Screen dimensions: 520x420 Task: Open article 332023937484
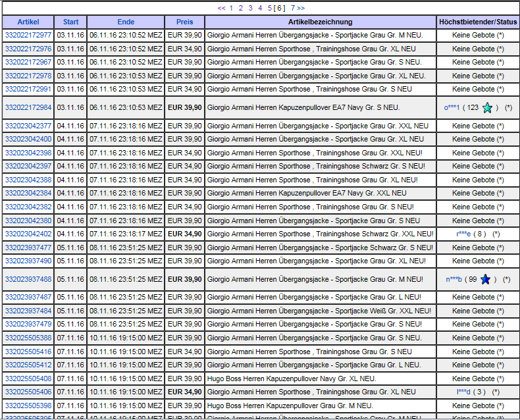tap(28, 311)
